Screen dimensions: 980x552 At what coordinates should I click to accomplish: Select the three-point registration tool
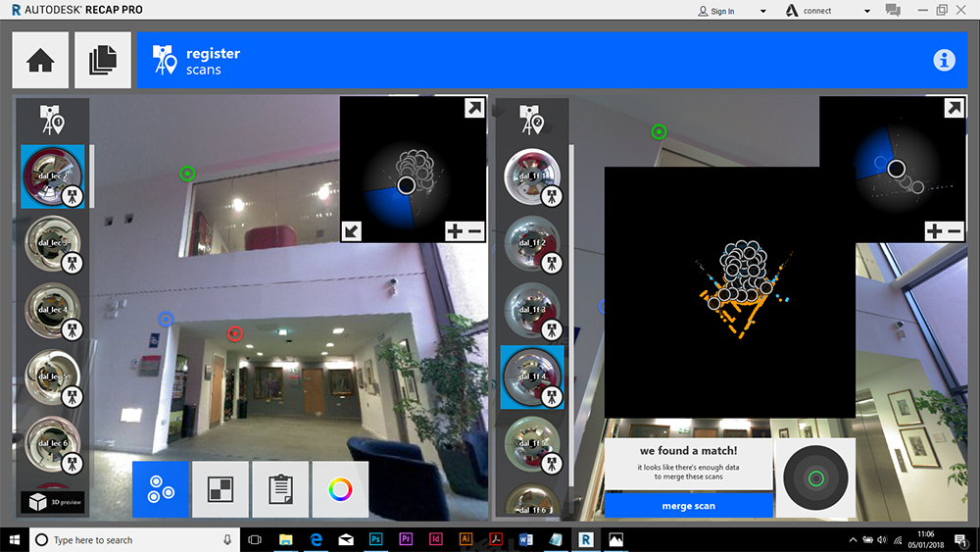[160, 489]
